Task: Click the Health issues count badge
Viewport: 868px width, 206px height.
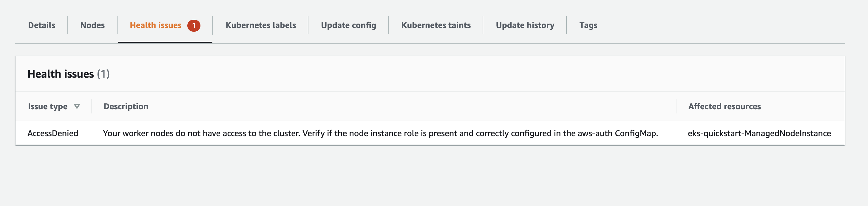Action: coord(194,25)
